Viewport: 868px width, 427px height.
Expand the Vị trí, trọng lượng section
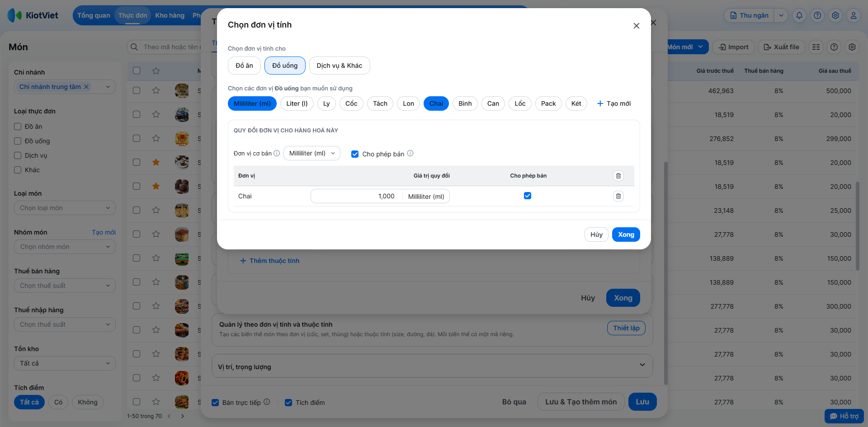(642, 365)
